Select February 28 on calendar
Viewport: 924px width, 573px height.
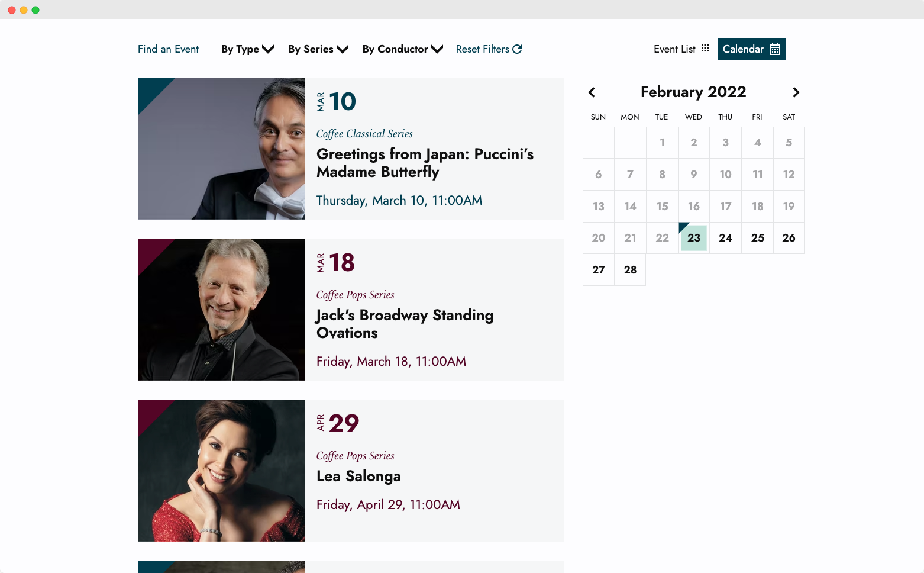630,270
